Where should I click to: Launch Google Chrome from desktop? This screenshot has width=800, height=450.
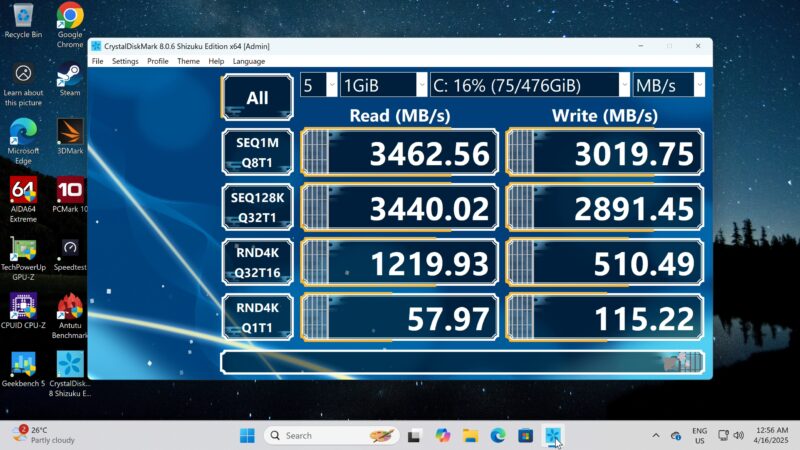pos(70,24)
